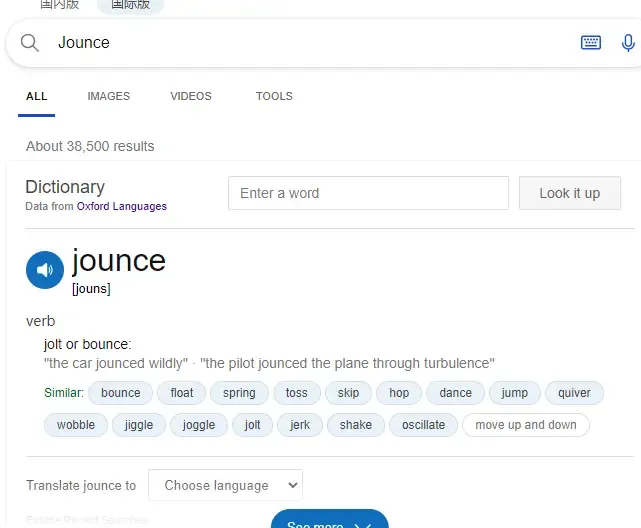Switch to the VIDEOS tab
This screenshot has height=528, width=641.
click(191, 96)
